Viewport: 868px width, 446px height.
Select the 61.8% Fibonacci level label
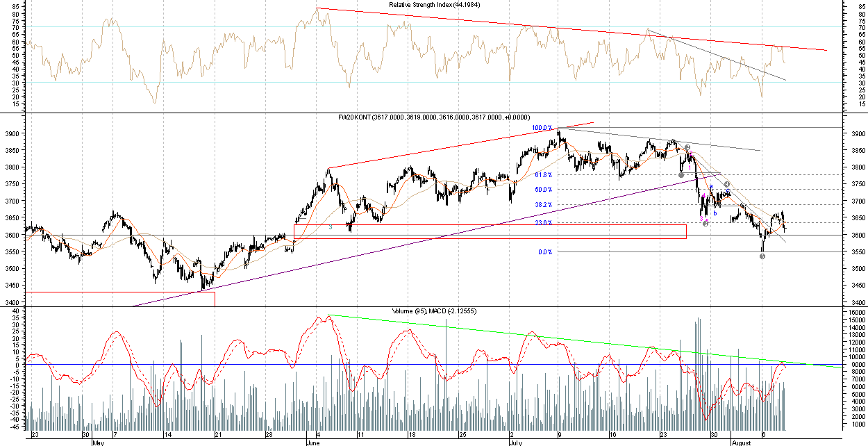[544, 175]
